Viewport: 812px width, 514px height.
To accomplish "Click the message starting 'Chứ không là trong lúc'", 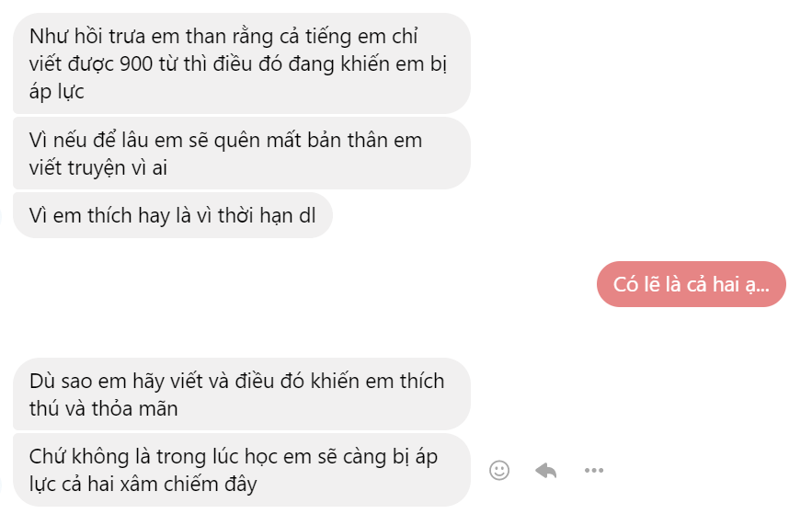I will pos(241,470).
